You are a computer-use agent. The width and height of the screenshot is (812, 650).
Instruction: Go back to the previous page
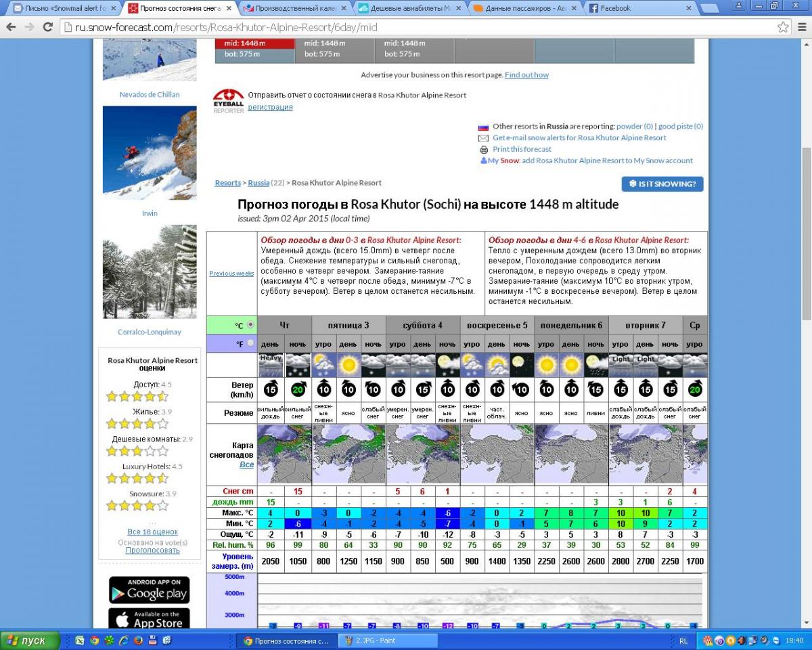(11, 27)
